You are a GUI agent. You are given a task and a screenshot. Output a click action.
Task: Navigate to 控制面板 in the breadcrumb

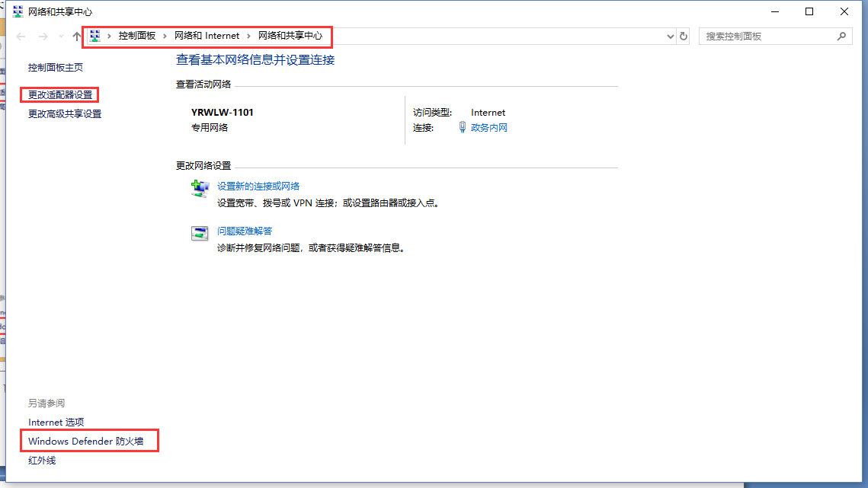pos(136,36)
